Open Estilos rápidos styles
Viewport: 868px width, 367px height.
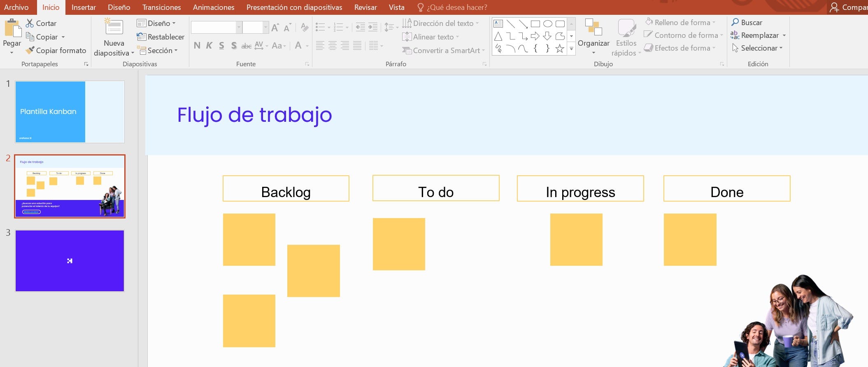pos(626,37)
